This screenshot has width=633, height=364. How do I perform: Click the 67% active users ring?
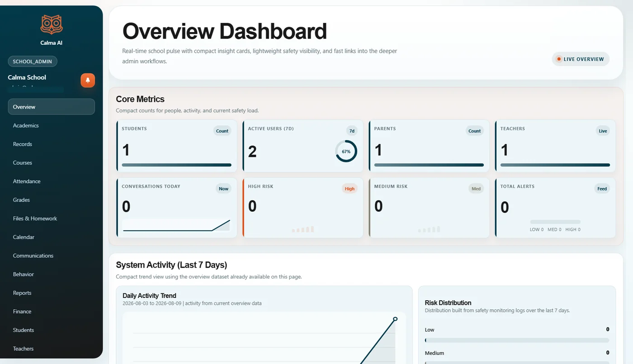[346, 151]
